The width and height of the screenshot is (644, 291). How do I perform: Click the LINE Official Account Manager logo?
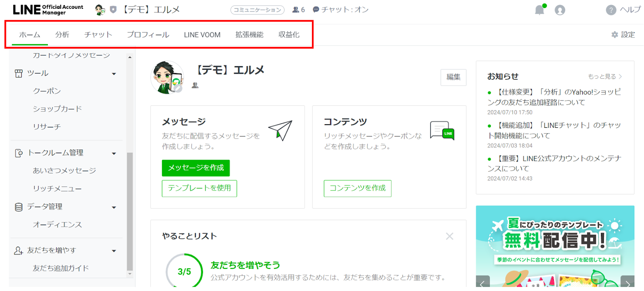tap(48, 10)
